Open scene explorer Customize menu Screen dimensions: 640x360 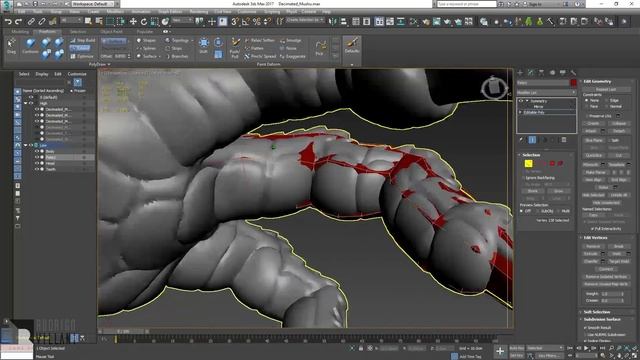(x=77, y=74)
